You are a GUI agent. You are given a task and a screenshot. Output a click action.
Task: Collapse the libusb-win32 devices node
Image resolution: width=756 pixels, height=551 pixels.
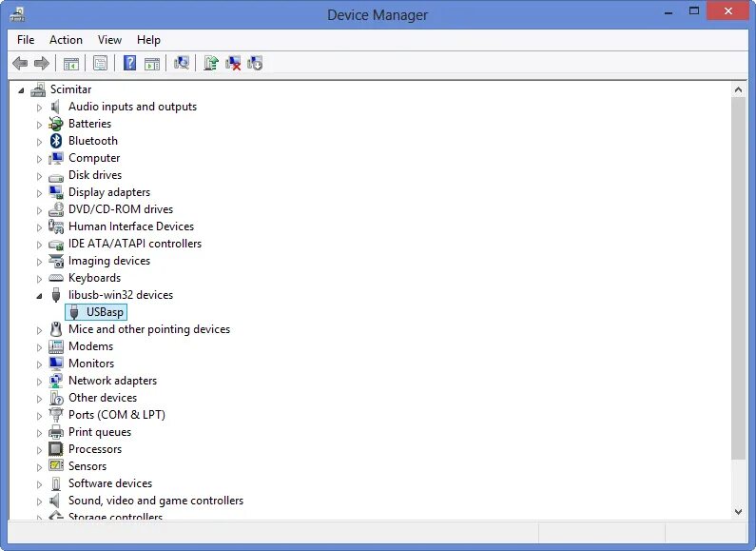click(x=39, y=296)
